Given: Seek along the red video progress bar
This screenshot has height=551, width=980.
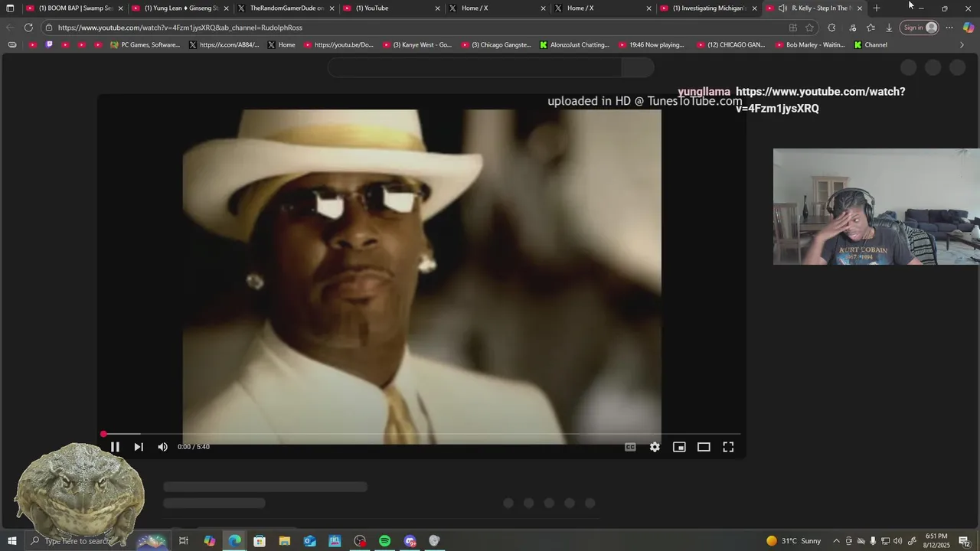Looking at the screenshot, I should coord(421,434).
